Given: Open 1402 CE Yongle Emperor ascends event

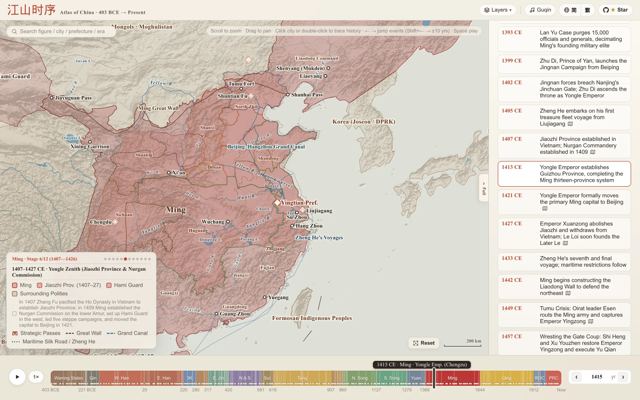Looking at the screenshot, I should [x=564, y=89].
